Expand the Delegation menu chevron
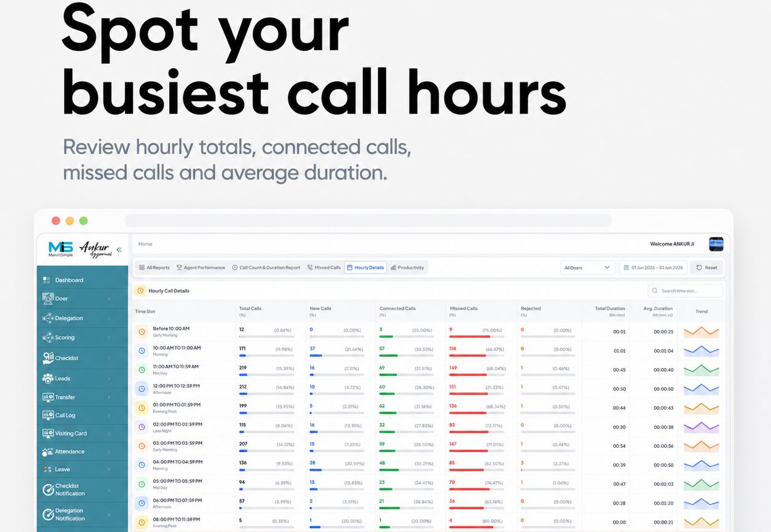The image size is (771, 532). [109, 318]
